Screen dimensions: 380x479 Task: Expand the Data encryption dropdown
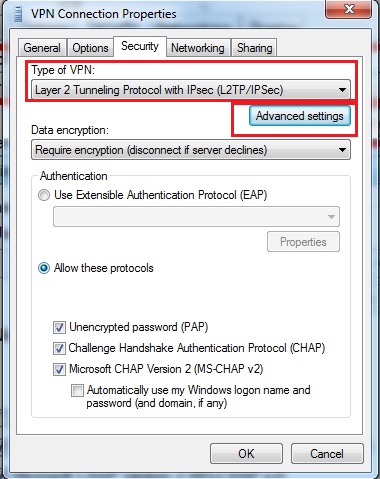coord(191,150)
